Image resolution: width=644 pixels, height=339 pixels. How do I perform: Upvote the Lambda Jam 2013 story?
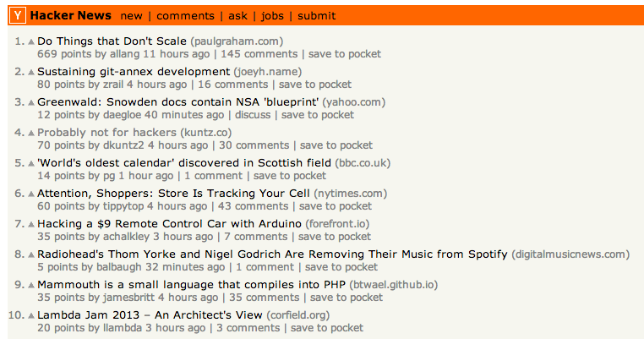31,315
